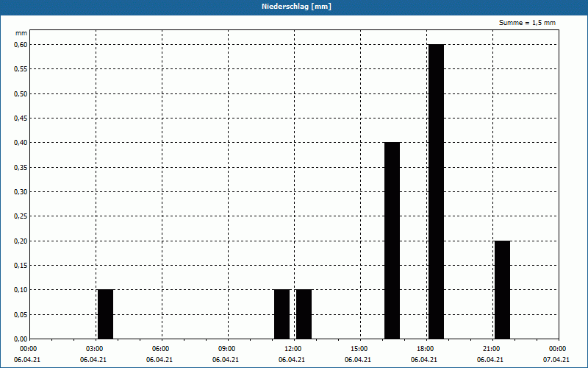
Task: Select the 0,40 mm bar after 15:00
Action: click(392, 241)
